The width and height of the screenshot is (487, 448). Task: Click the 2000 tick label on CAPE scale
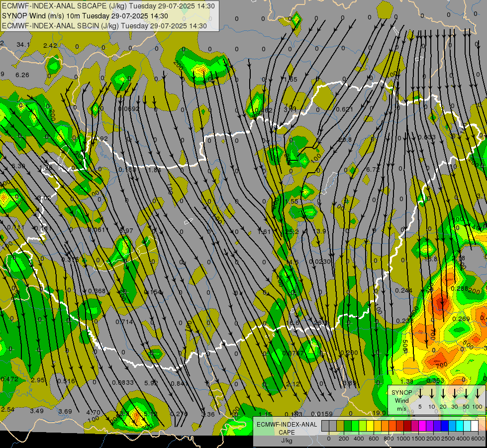[433, 439]
